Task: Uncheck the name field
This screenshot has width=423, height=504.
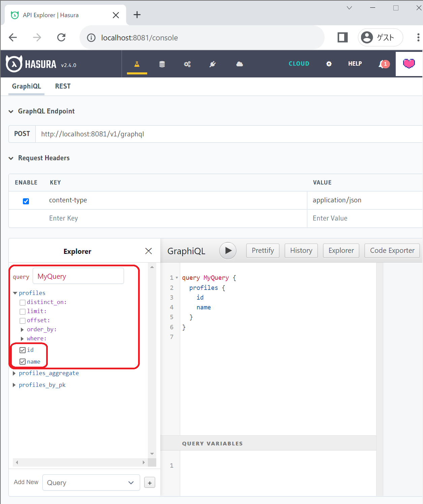Action: [x=23, y=362]
